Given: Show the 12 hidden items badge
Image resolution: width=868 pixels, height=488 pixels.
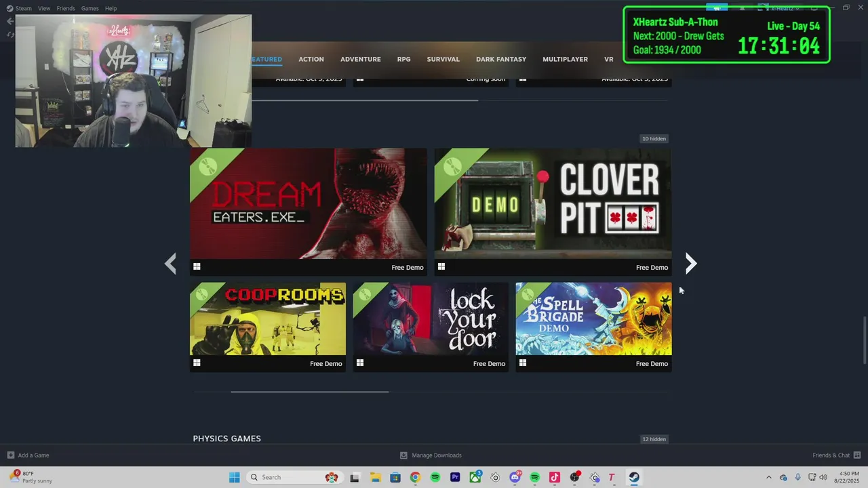Looking at the screenshot, I should click(654, 439).
